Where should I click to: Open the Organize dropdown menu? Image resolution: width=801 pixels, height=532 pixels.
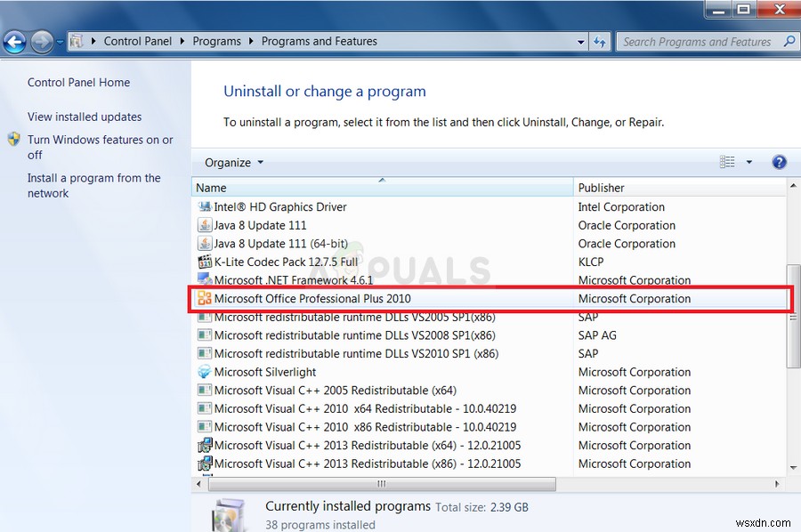pyautogui.click(x=231, y=162)
